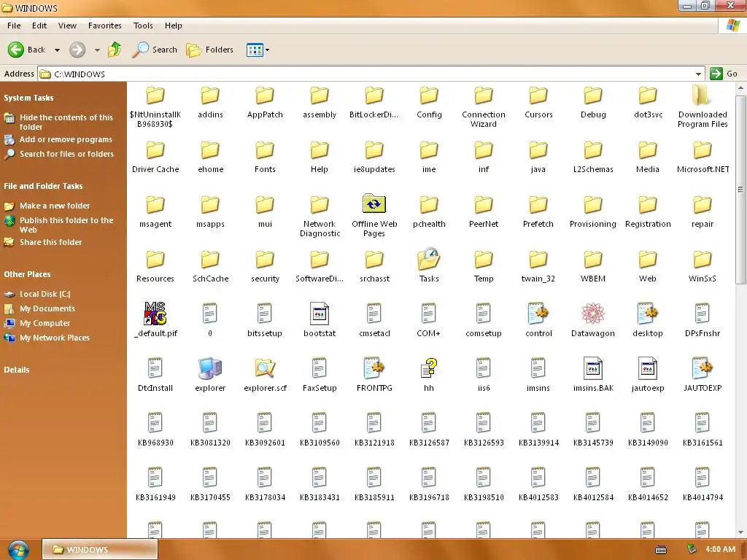Viewport: 747px width, 560px height.
Task: Go to My Computer
Action: (x=44, y=323)
